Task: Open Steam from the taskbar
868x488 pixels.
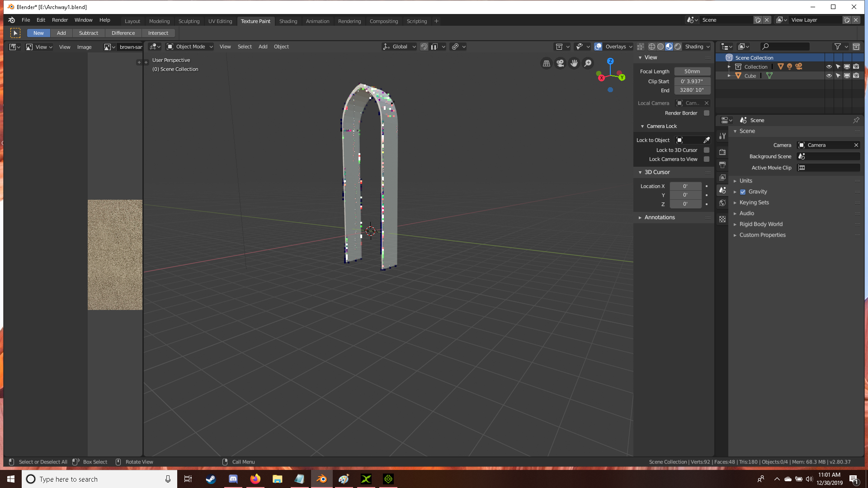Action: coord(211,479)
